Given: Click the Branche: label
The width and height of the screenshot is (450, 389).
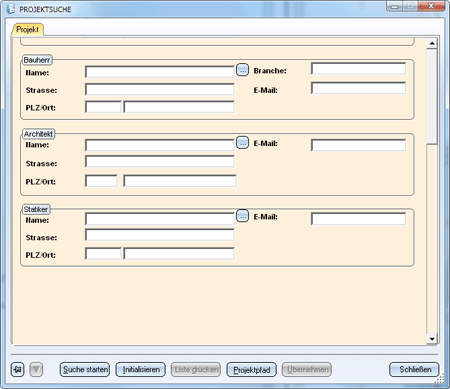Looking at the screenshot, I should click(x=270, y=71).
